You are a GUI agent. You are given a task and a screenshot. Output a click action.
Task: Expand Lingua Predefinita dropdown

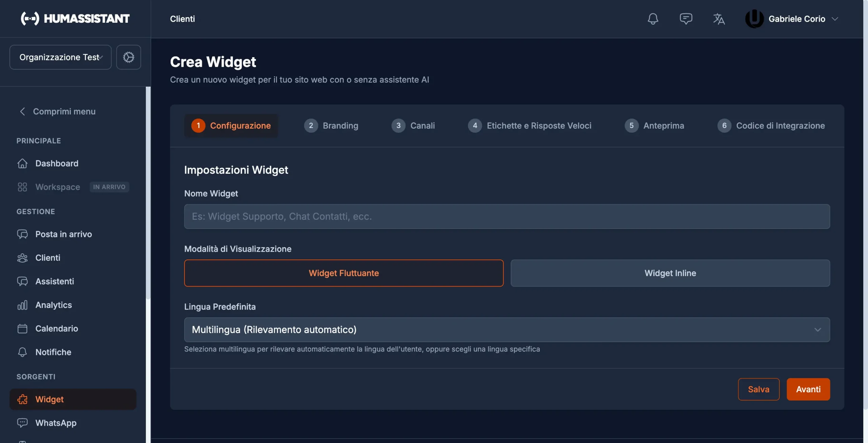[507, 330]
